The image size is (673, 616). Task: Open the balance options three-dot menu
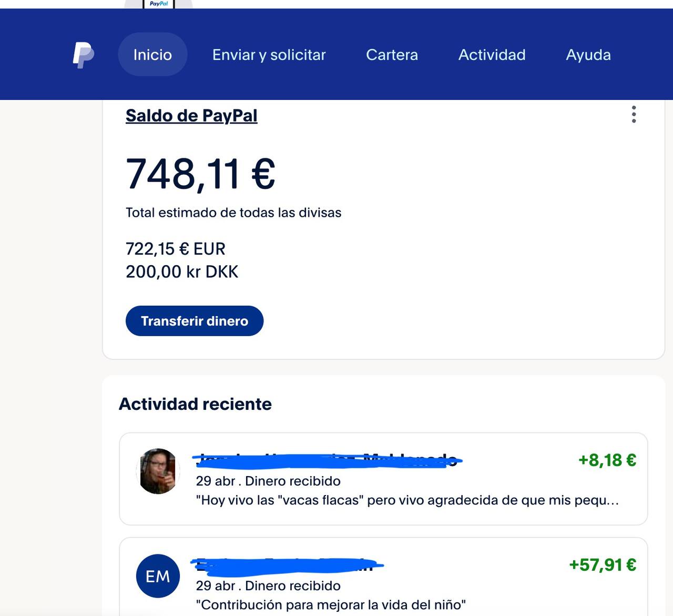(x=634, y=114)
